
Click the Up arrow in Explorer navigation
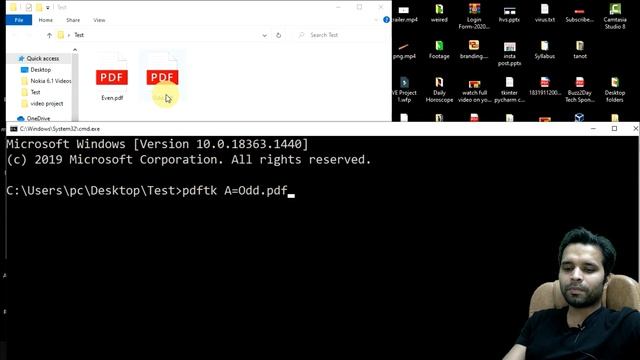click(x=49, y=36)
